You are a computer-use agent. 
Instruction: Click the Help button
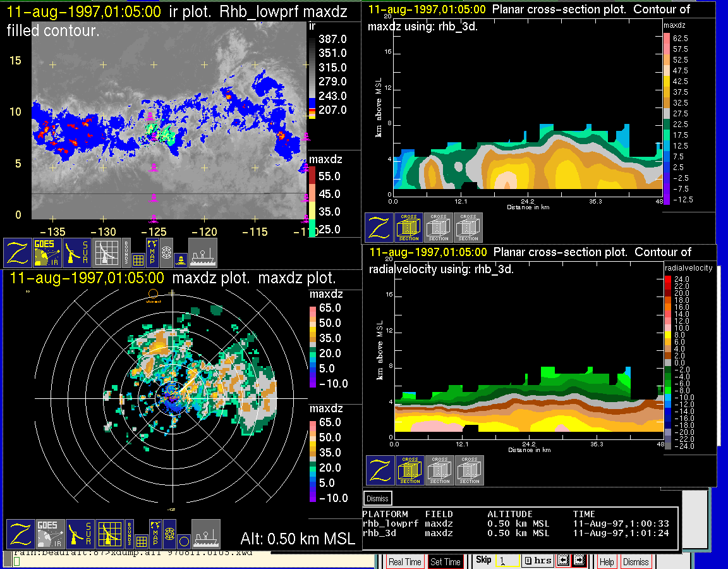coord(607,561)
